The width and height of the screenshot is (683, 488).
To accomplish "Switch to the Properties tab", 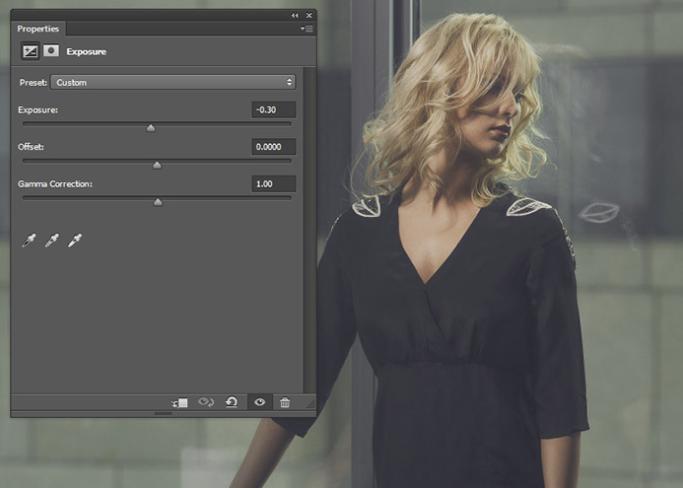I will (x=39, y=29).
